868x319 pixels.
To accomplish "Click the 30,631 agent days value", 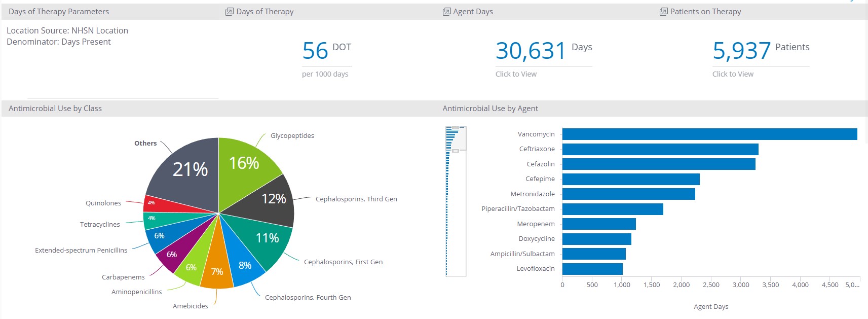I will 530,51.
